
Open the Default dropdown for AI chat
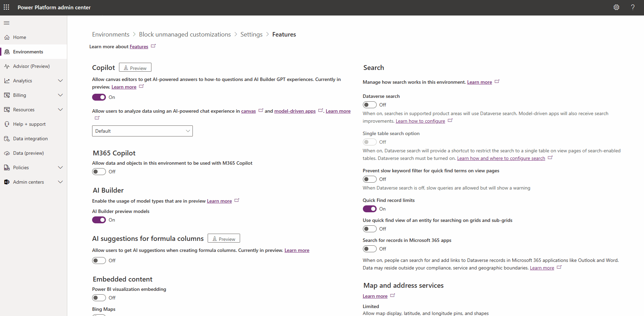142,131
